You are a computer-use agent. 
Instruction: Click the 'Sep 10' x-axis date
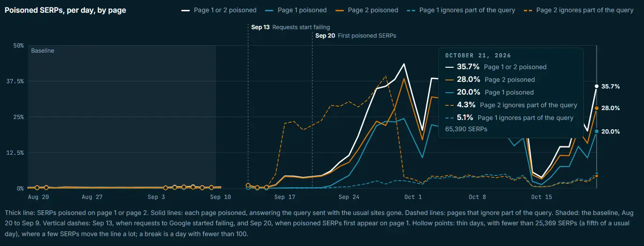point(220,197)
